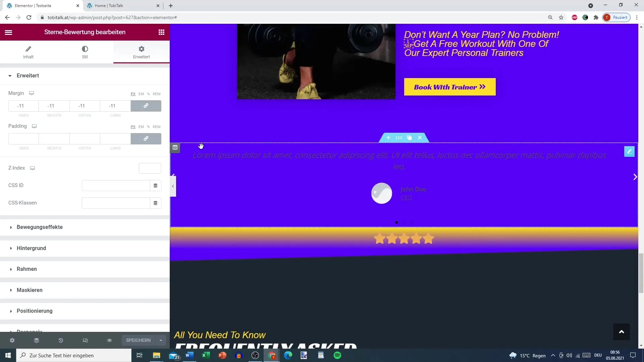644x362 pixels.
Task: Click the Margin Rechts input field
Action: pyautogui.click(x=54, y=106)
